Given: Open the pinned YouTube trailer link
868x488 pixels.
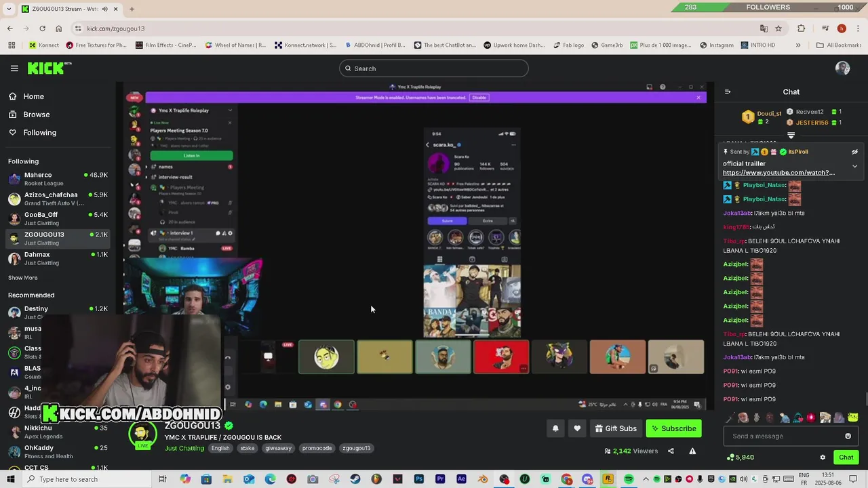Looking at the screenshot, I should click(x=778, y=173).
